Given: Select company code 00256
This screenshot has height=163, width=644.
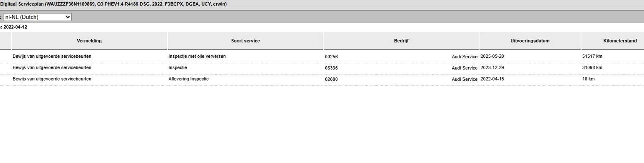Looking at the screenshot, I should click(x=331, y=57).
